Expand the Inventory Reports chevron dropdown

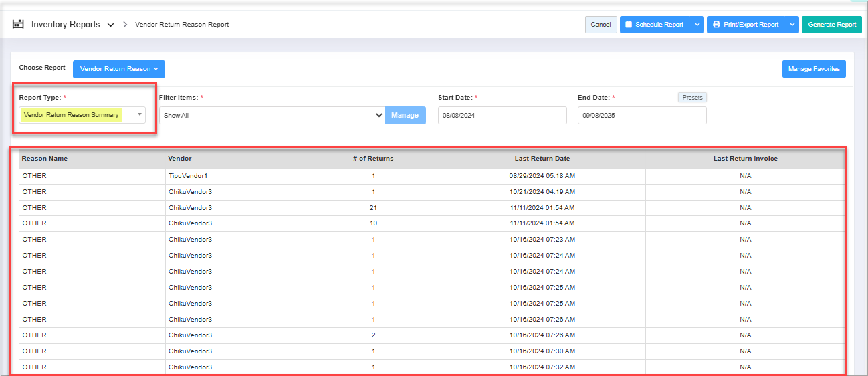[110, 25]
